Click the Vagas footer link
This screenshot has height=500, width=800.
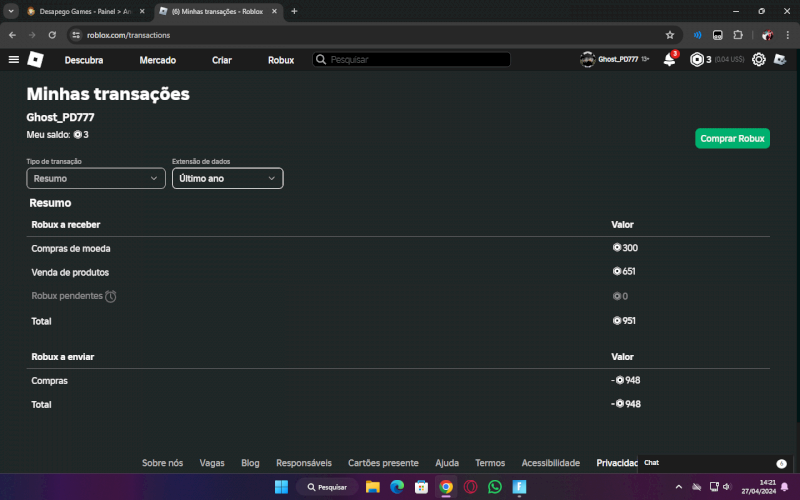[x=212, y=463]
